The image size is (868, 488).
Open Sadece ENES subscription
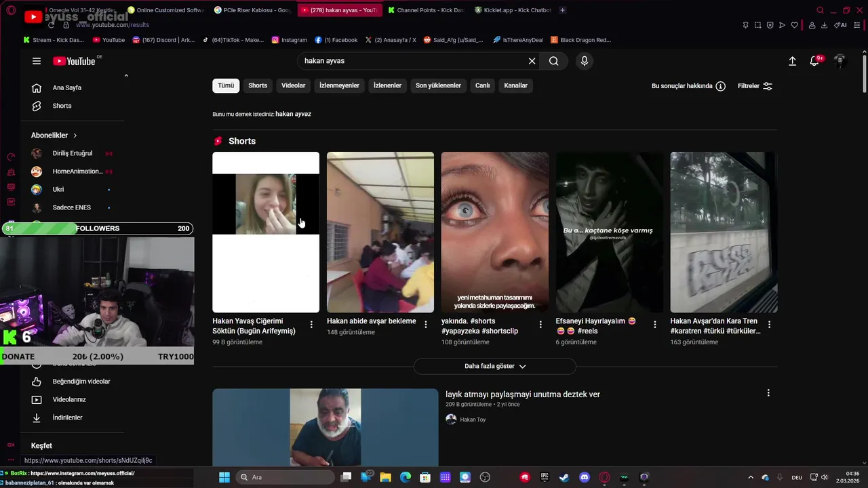click(x=73, y=207)
